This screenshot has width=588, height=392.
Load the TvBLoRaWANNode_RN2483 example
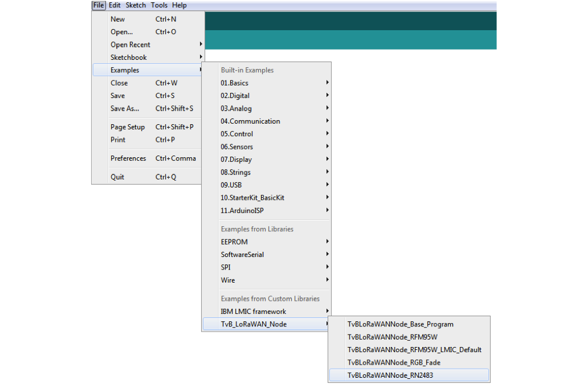[390, 375]
